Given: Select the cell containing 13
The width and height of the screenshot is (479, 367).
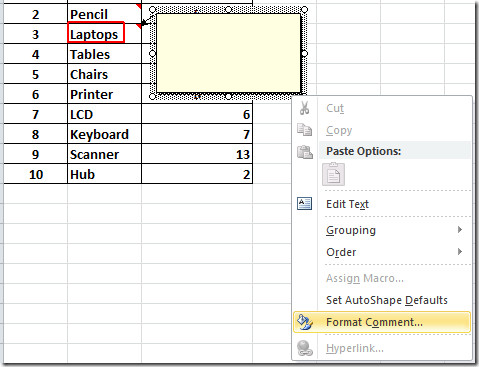Looking at the screenshot, I should (x=197, y=154).
